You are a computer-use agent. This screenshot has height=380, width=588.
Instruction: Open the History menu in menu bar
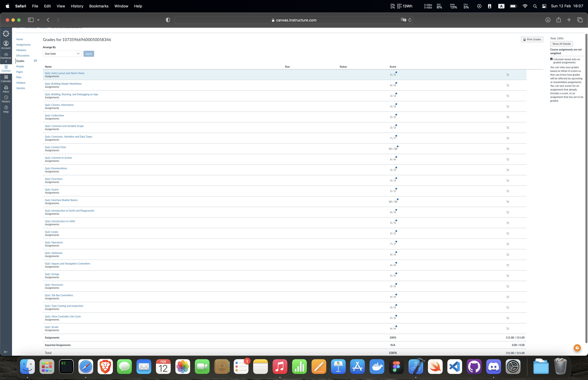pos(77,6)
